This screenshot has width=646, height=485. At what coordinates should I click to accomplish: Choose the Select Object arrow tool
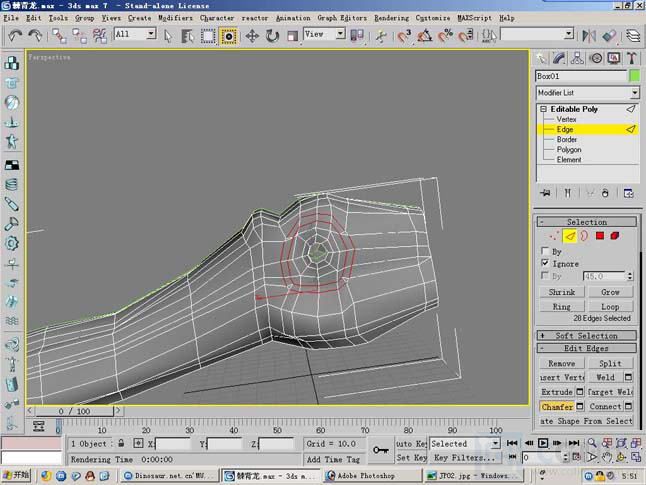(168, 36)
